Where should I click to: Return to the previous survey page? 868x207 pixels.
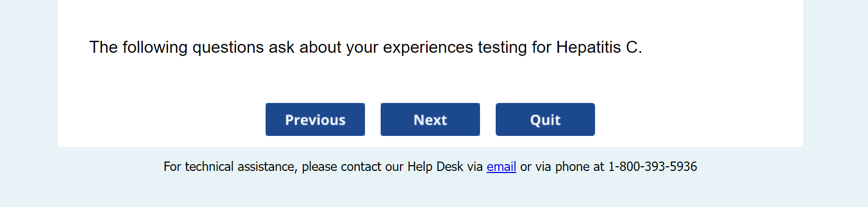click(x=315, y=120)
